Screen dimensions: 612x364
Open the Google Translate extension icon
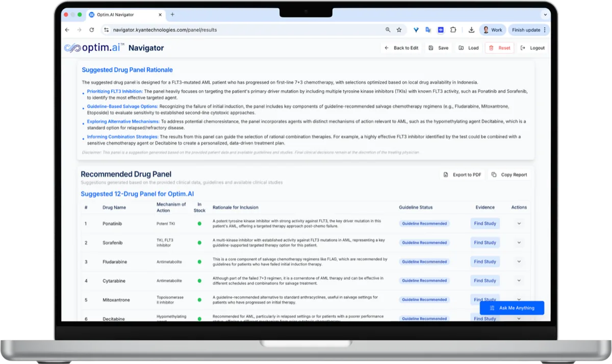[428, 30]
